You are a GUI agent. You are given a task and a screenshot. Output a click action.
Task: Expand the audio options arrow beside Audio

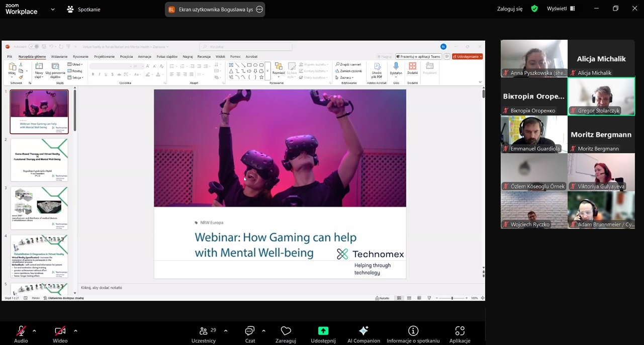point(34,331)
